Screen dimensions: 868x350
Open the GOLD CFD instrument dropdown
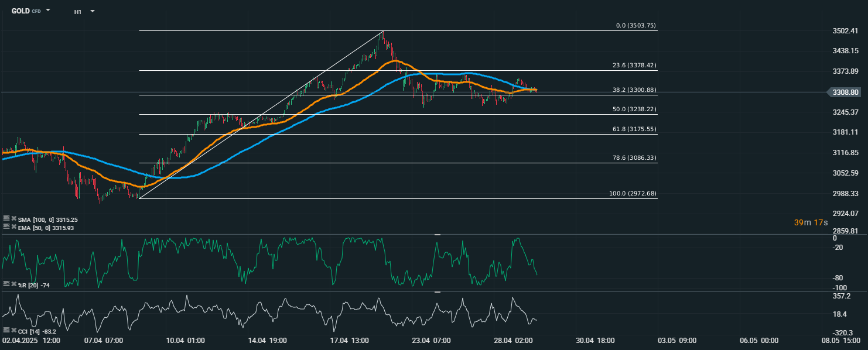tap(48, 11)
